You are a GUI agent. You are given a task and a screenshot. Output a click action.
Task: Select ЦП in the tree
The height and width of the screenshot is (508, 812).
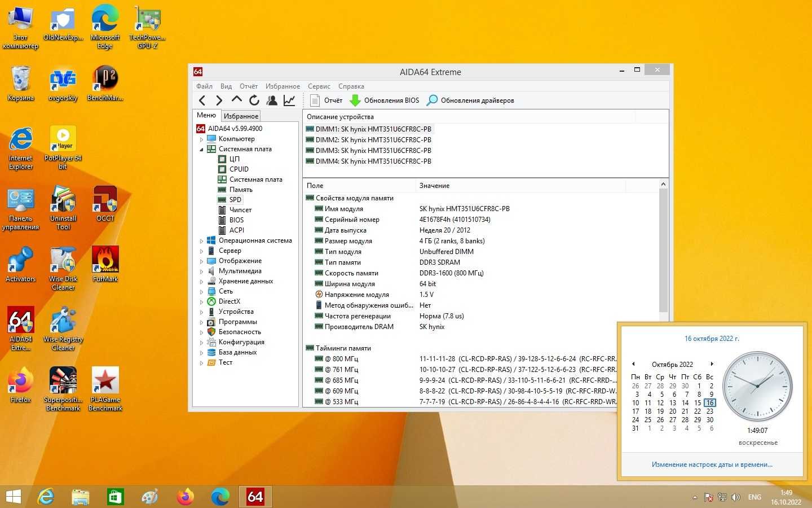pyautogui.click(x=234, y=159)
